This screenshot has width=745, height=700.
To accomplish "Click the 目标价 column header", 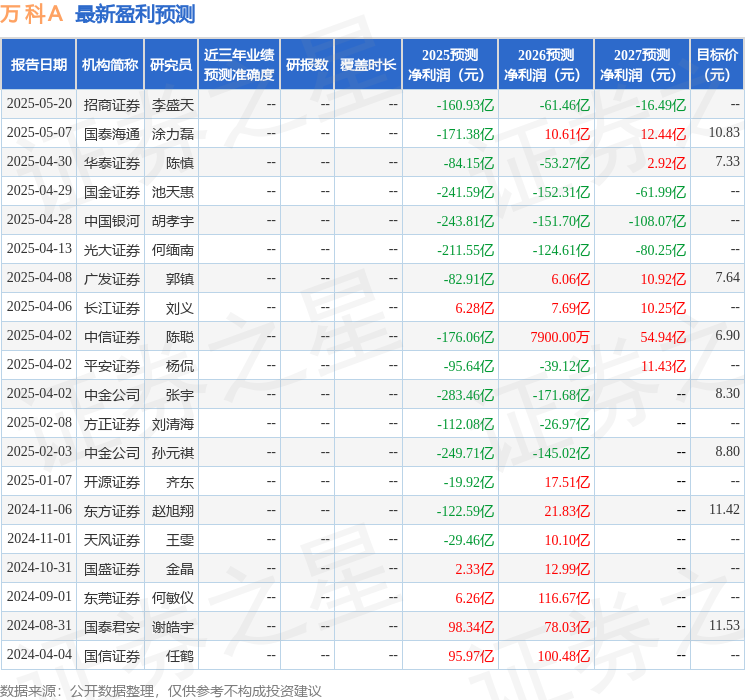I will tap(717, 65).
